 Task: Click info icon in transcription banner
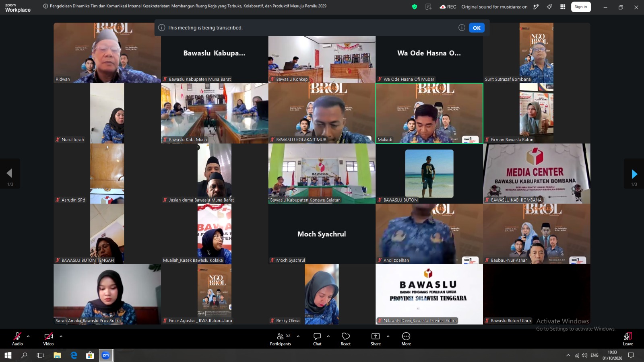coord(462,28)
